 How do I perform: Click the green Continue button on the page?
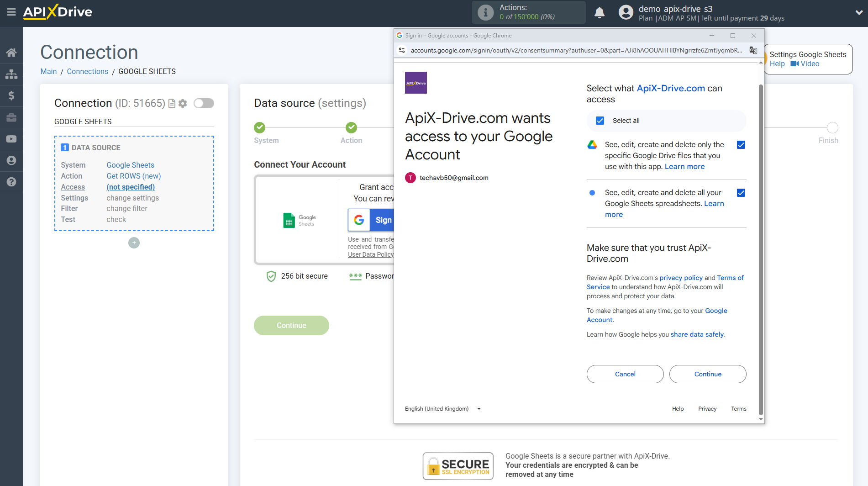pyautogui.click(x=291, y=325)
